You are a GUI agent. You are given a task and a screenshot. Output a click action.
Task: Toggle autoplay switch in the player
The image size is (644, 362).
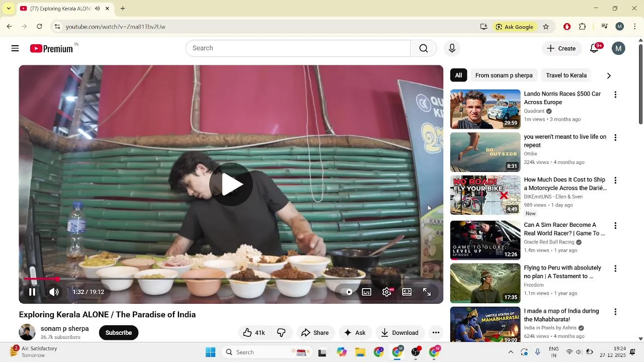point(348,292)
